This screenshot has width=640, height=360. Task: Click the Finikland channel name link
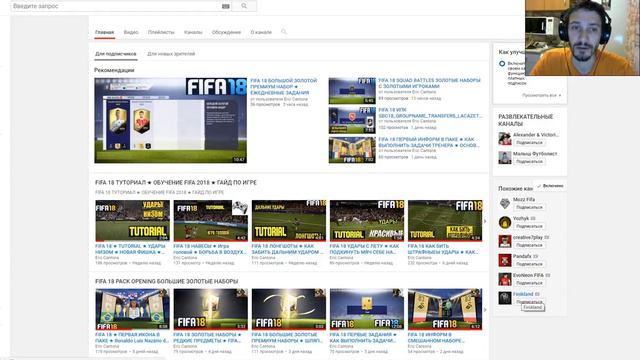tap(523, 294)
